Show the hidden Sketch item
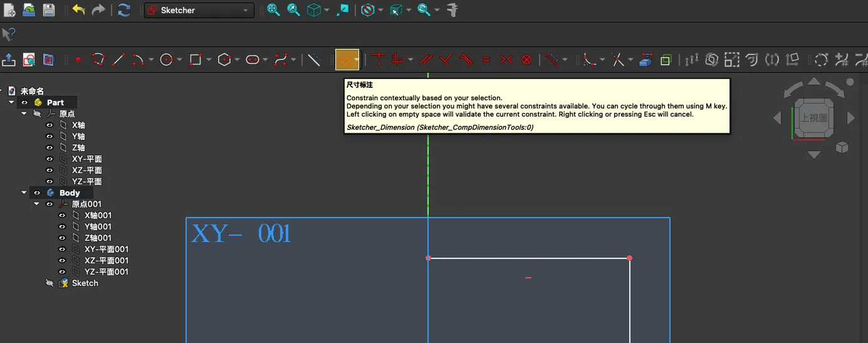The height and width of the screenshot is (343, 868). coord(50,283)
